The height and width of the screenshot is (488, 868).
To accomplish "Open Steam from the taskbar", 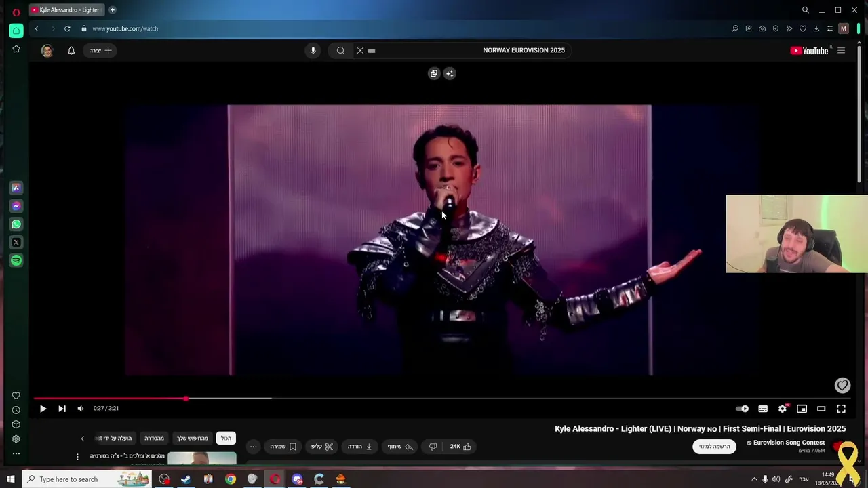I will (x=186, y=479).
